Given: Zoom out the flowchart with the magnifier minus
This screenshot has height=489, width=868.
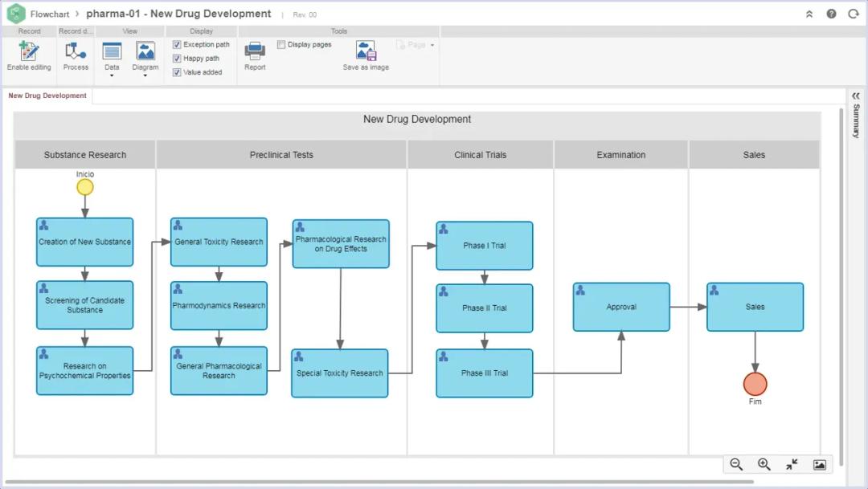Looking at the screenshot, I should (736, 464).
